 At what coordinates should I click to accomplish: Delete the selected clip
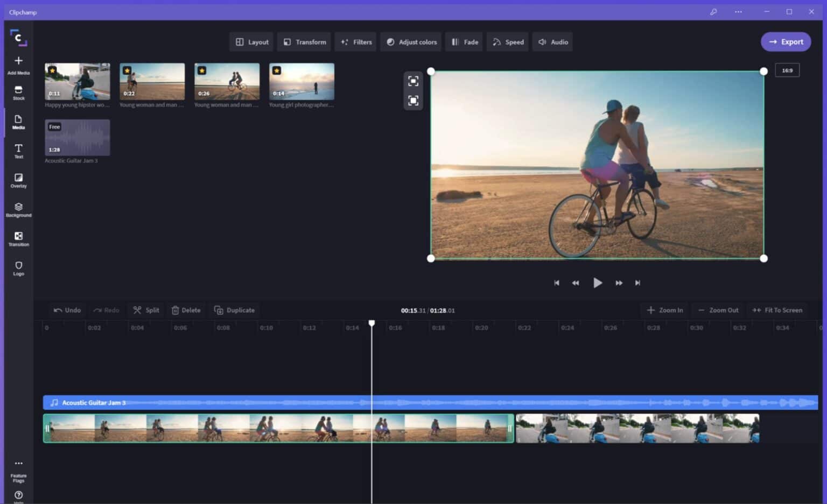[x=186, y=310]
